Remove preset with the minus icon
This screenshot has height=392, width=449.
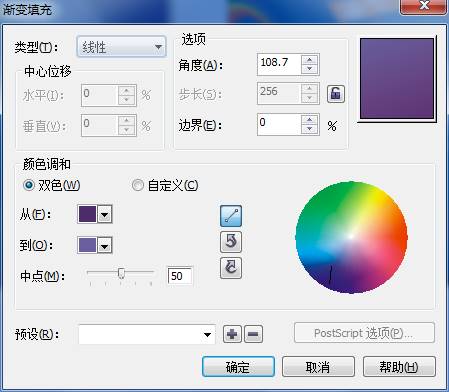tap(253, 334)
